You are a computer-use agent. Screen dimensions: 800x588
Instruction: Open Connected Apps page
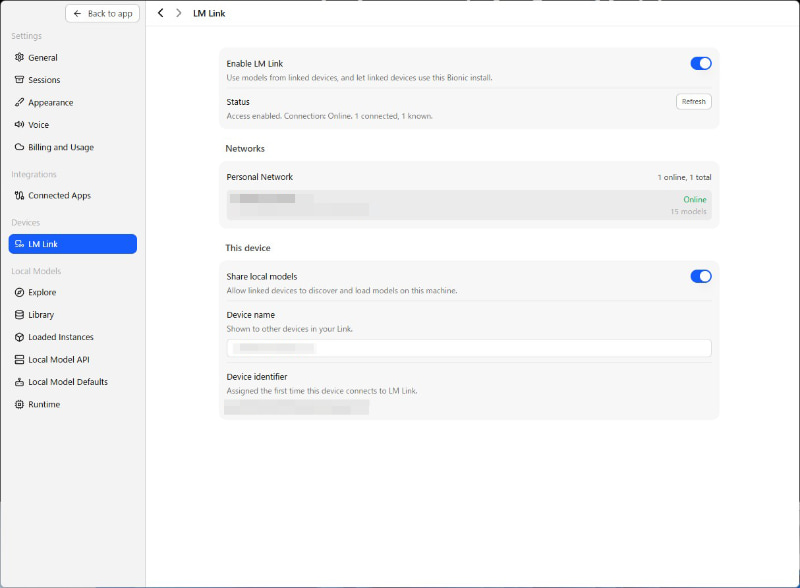tap(72, 195)
